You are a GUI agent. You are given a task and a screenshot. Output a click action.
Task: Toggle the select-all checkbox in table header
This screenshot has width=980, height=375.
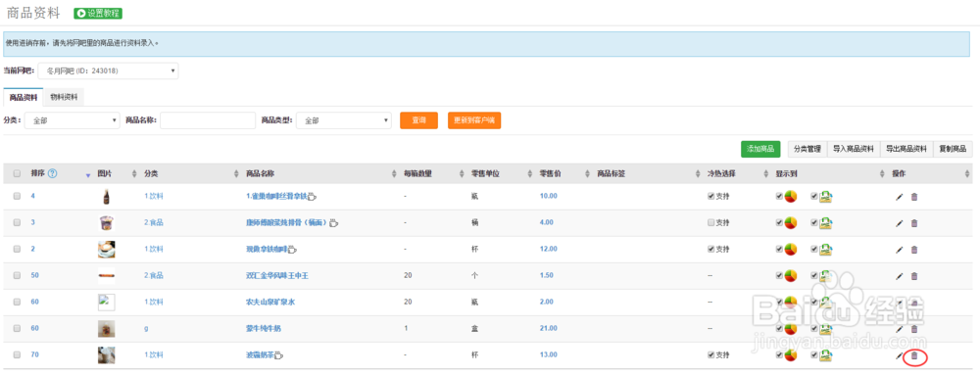click(17, 173)
